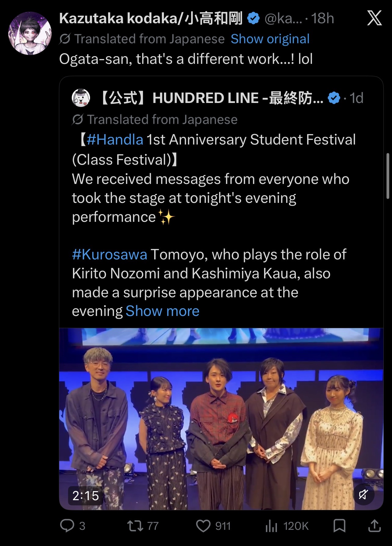
Task: Bookmark this post
Action: click(x=339, y=526)
